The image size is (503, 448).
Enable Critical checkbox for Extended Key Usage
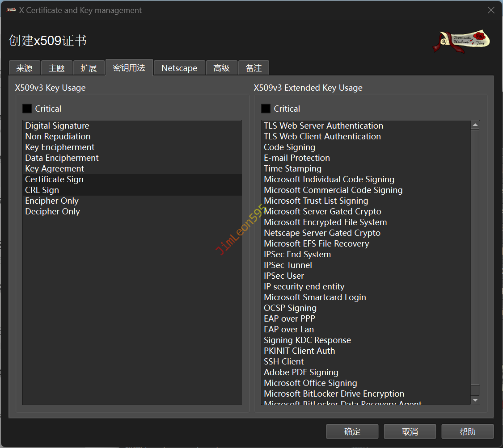266,109
